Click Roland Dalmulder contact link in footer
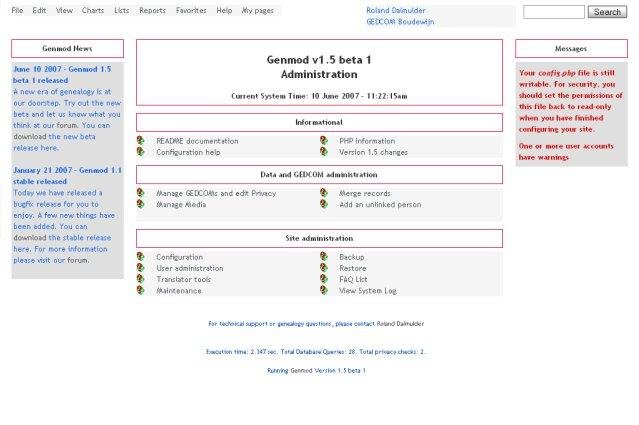The image size is (639, 425). tap(400, 324)
